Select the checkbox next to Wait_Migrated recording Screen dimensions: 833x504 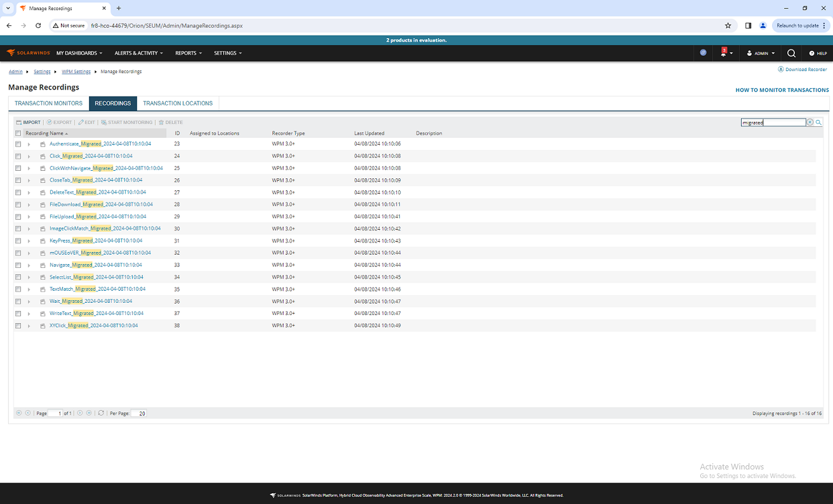point(18,301)
